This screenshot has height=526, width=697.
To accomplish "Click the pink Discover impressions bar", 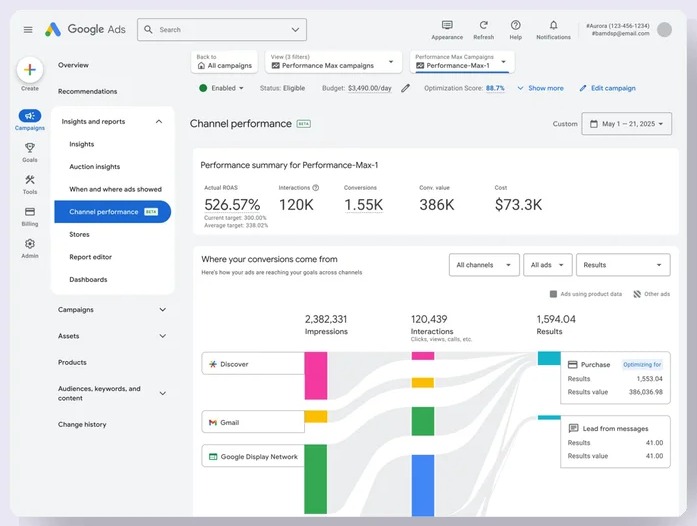I will [316, 376].
